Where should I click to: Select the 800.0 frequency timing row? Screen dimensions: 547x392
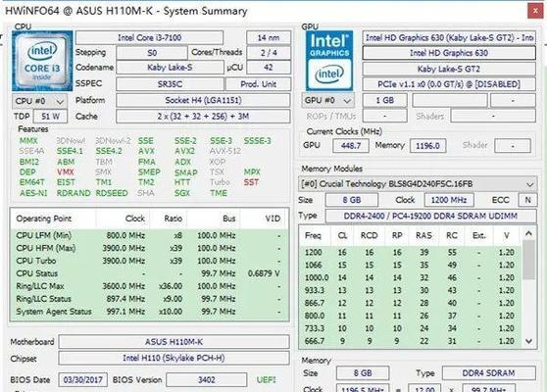coord(411,316)
